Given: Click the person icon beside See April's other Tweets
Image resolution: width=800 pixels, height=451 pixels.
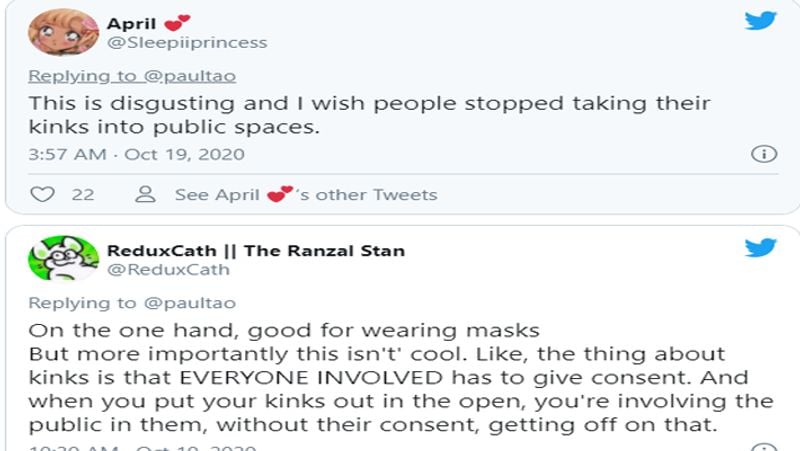Looking at the screenshot, I should [145, 194].
